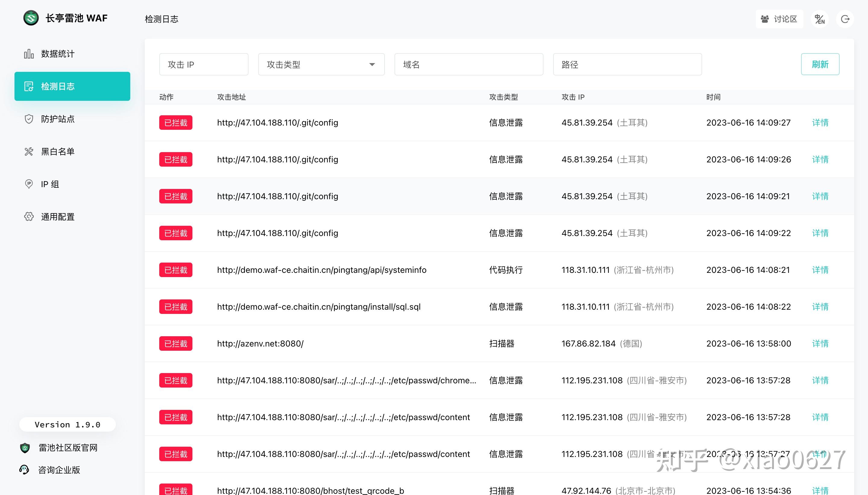This screenshot has height=495, width=868.
Task: Open 黑白名单 in the sidebar
Action: coord(72,152)
